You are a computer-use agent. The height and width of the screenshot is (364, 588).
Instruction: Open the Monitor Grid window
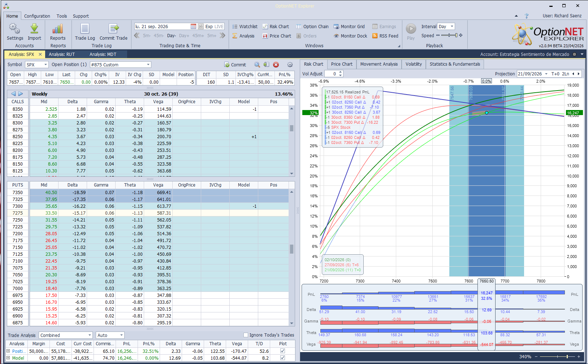(x=349, y=26)
